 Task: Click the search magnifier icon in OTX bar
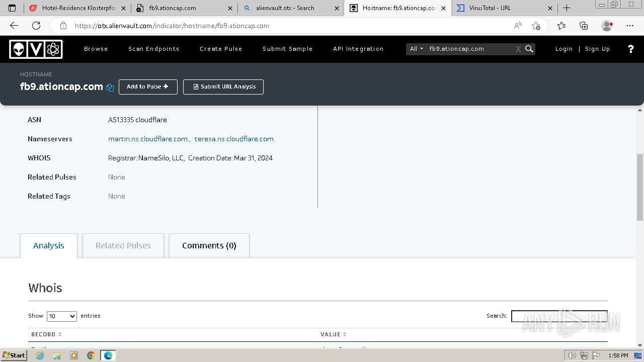click(529, 49)
